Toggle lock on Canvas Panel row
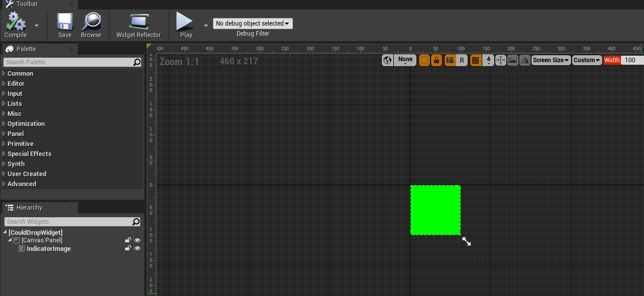 click(x=128, y=240)
